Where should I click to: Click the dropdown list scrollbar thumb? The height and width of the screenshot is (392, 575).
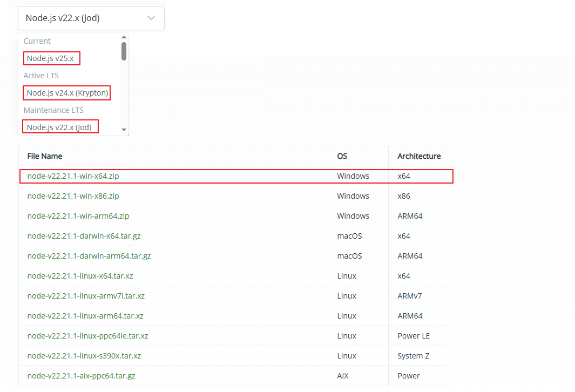coord(124,51)
